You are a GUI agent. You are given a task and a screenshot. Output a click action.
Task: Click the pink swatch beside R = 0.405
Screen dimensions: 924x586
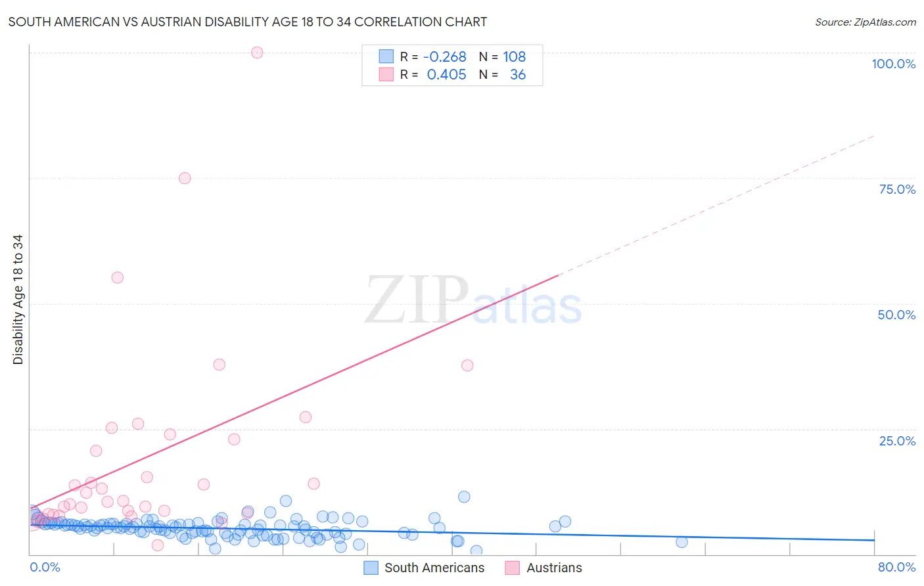click(x=386, y=74)
